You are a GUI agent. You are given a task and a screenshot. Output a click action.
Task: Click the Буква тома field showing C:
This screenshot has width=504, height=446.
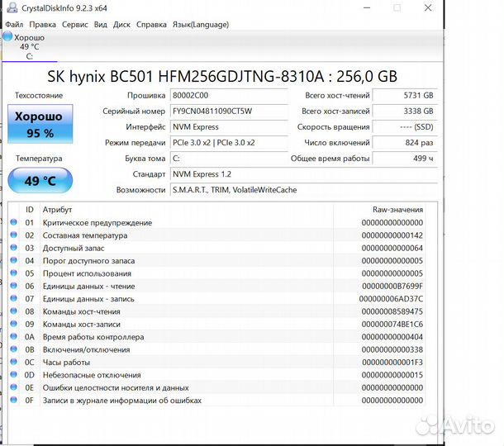pos(229,159)
